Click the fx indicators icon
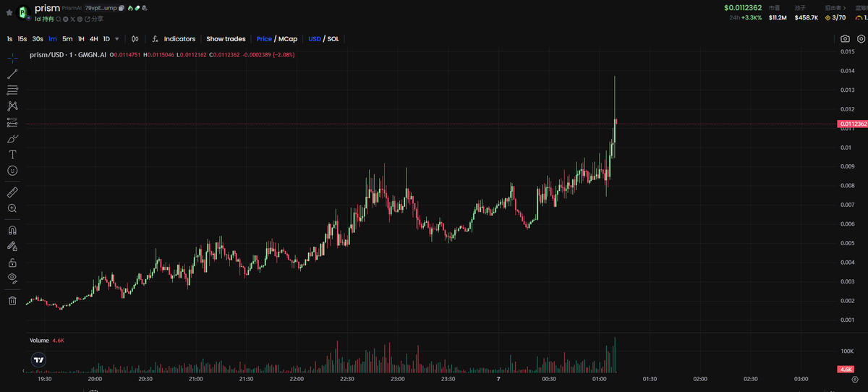This screenshot has height=392, width=868. pyautogui.click(x=155, y=39)
